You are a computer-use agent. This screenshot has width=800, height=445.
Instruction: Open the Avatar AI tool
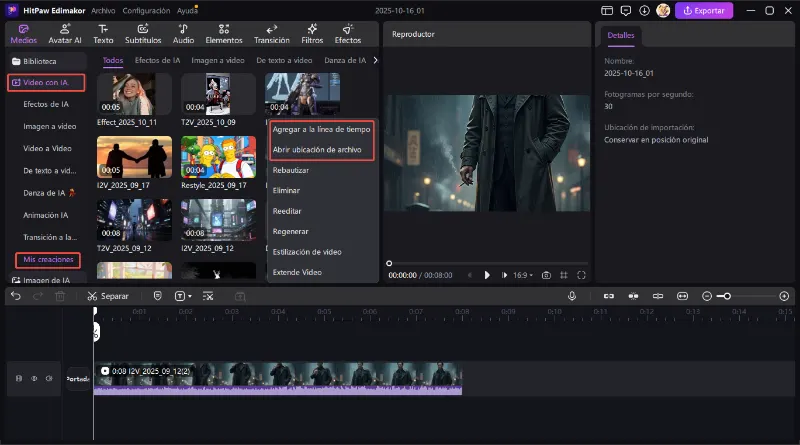coord(65,33)
